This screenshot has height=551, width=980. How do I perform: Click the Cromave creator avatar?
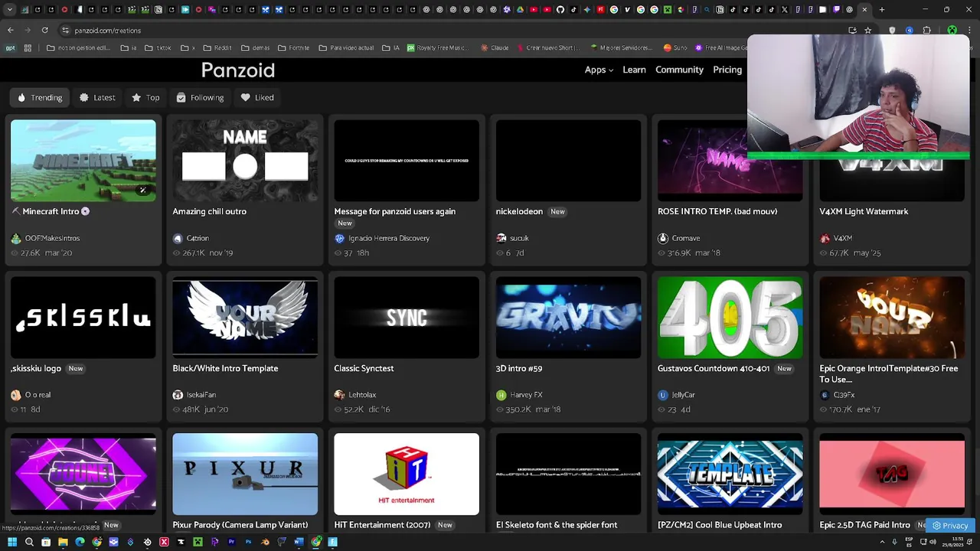(x=663, y=238)
